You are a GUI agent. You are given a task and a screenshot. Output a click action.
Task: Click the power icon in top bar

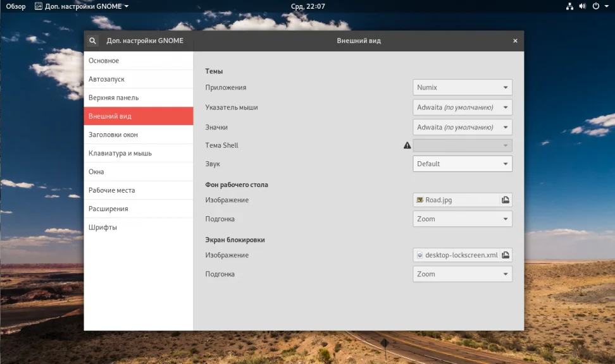(x=596, y=6)
